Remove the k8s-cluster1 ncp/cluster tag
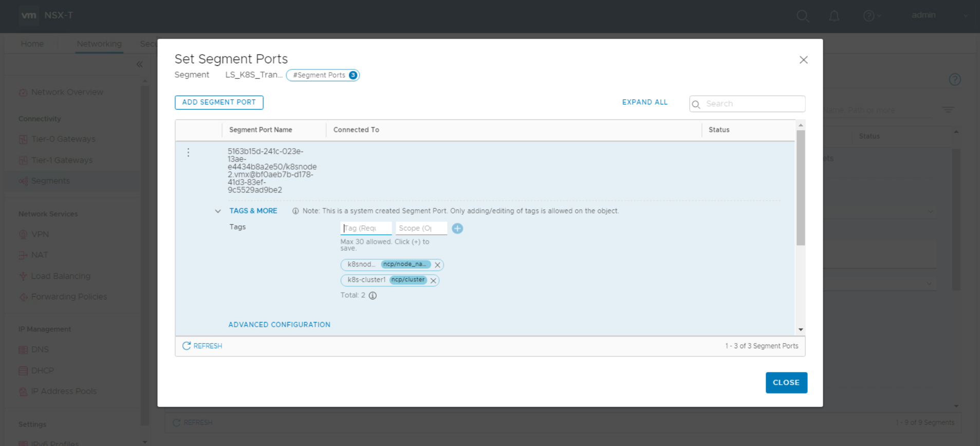 [x=433, y=280]
